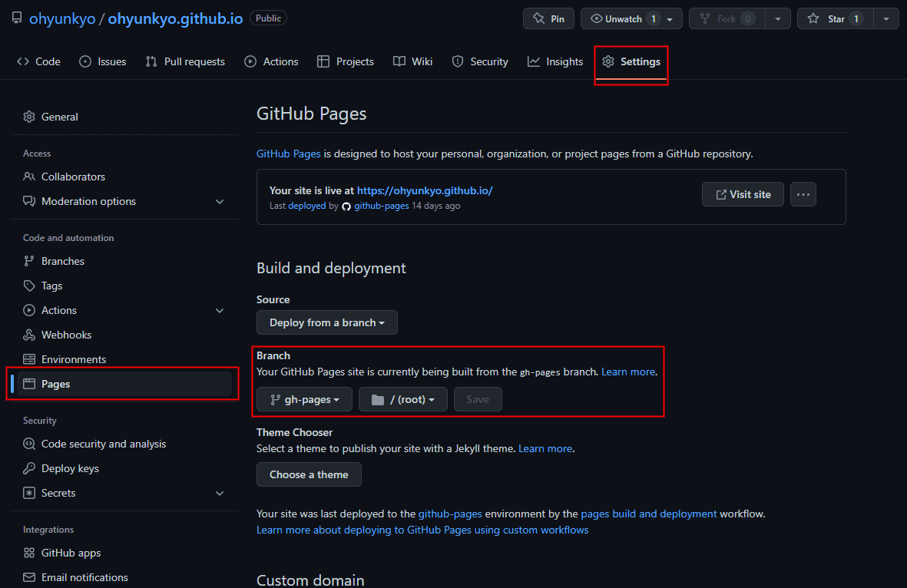Open the ohyunkyo owner link
Screen dimensions: 907x588
(62, 18)
